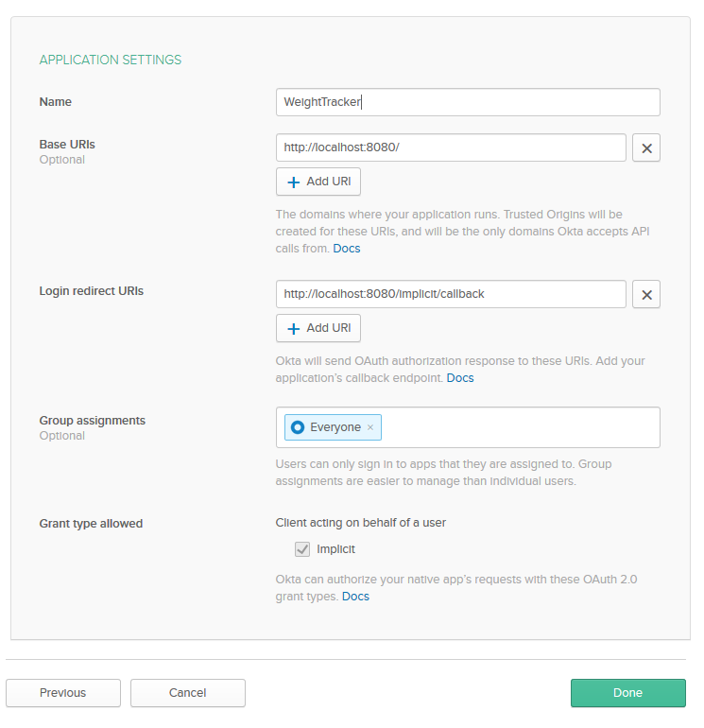This screenshot has height=728, width=704.
Task: Open the Group assignments selection box
Action: pyautogui.click(x=520, y=428)
